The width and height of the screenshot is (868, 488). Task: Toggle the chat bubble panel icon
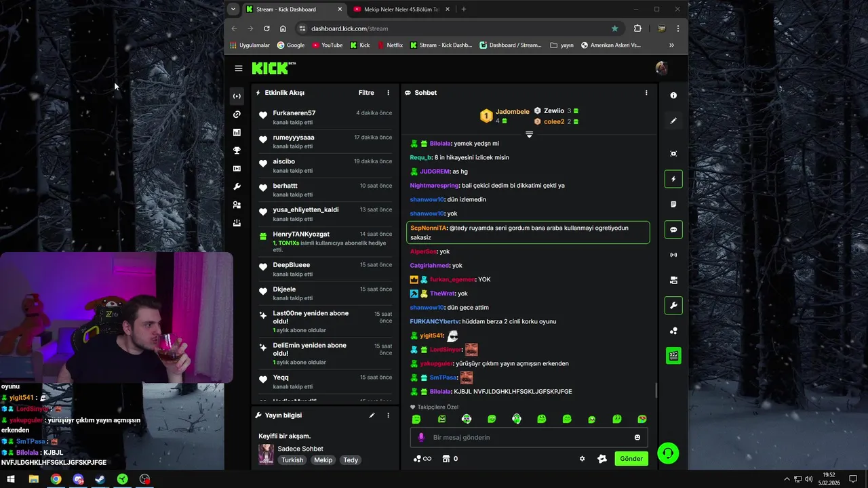tap(673, 230)
